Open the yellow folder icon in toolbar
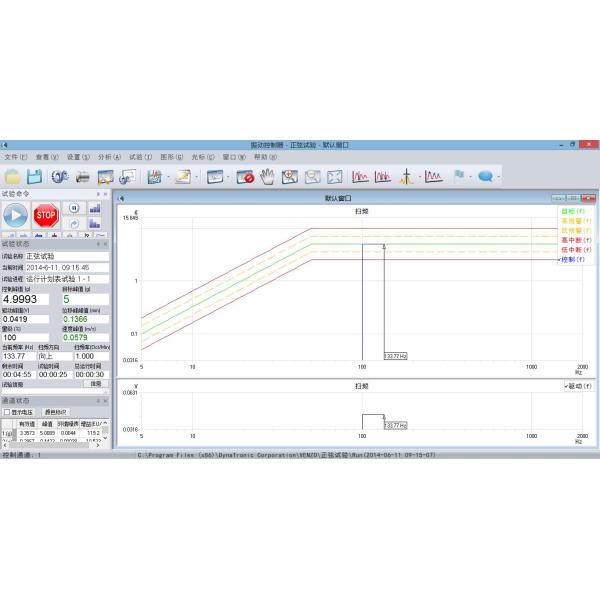 point(12,177)
